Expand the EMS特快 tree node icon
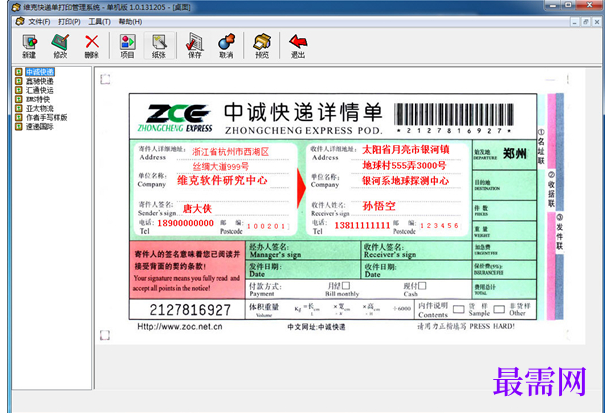The width and height of the screenshot is (605, 413). 19,99
